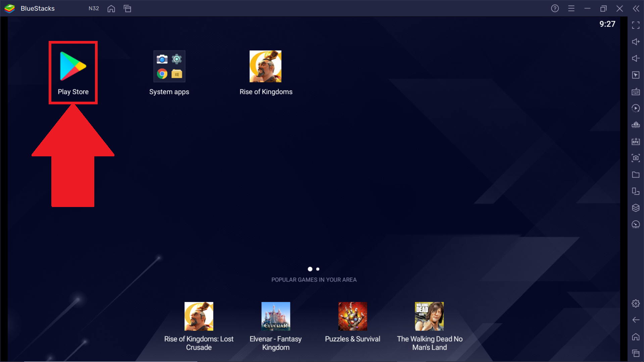Image resolution: width=644 pixels, height=362 pixels.
Task: Go to home via the title bar home icon
Action: [x=111, y=8]
